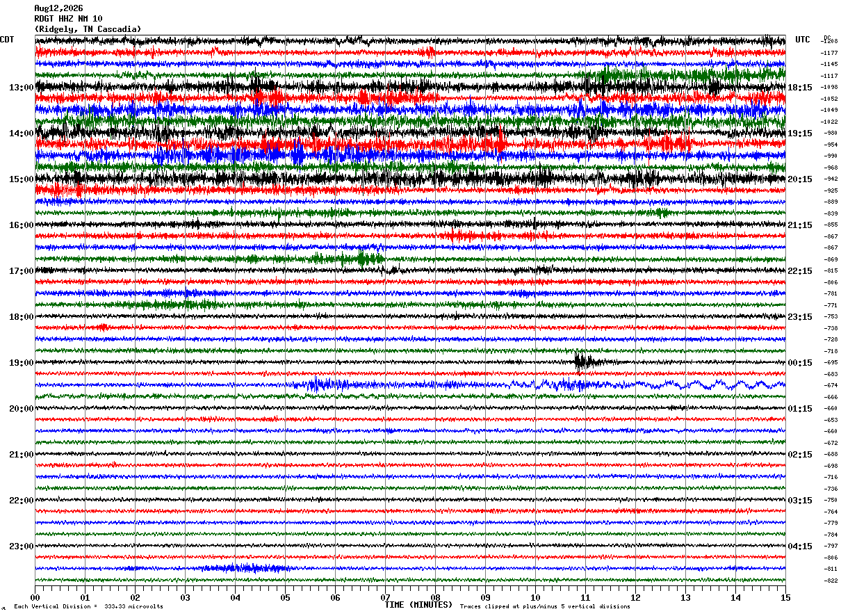Select the DC offset value -797
This screenshot has height=616, width=841.
pyautogui.click(x=831, y=546)
